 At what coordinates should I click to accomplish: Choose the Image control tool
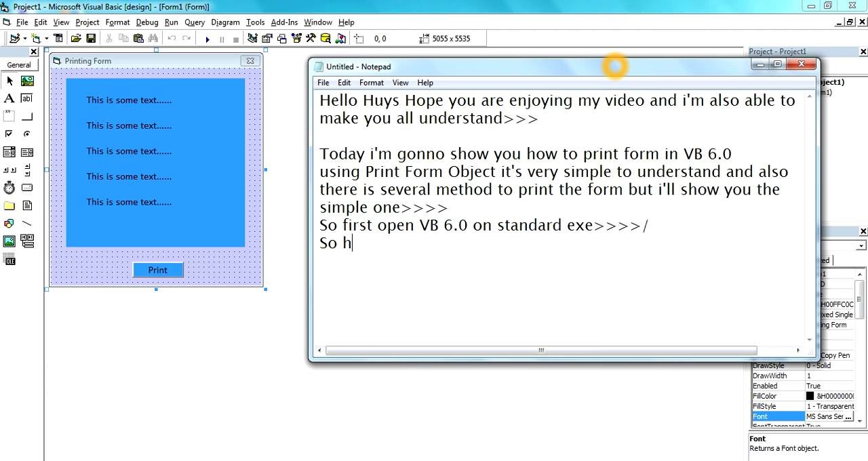[x=9, y=241]
